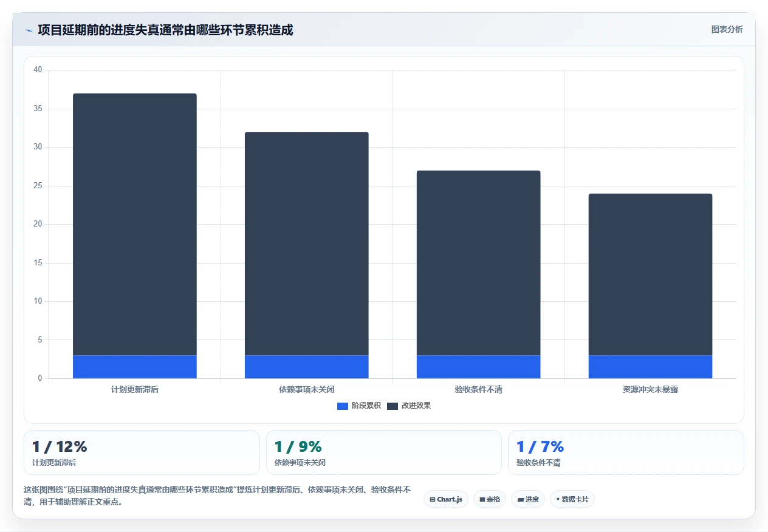The width and height of the screenshot is (768, 532).
Task: Click the blue segment of 验收条件不清 bar
Action: click(x=478, y=367)
